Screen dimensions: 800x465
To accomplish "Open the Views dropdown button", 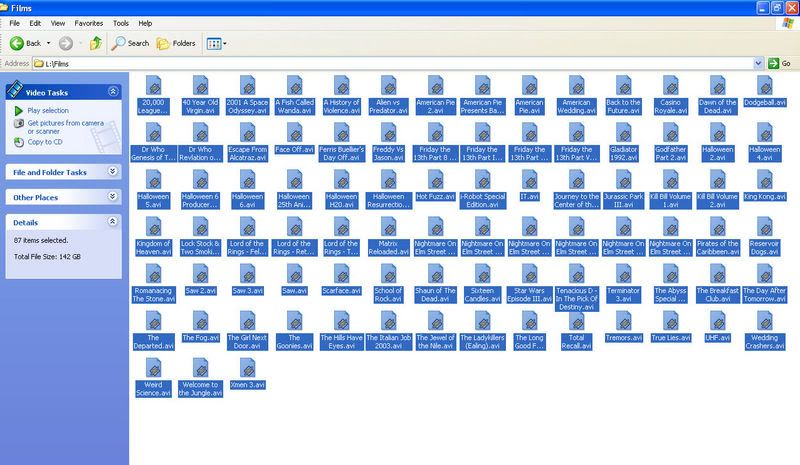I will click(x=216, y=44).
